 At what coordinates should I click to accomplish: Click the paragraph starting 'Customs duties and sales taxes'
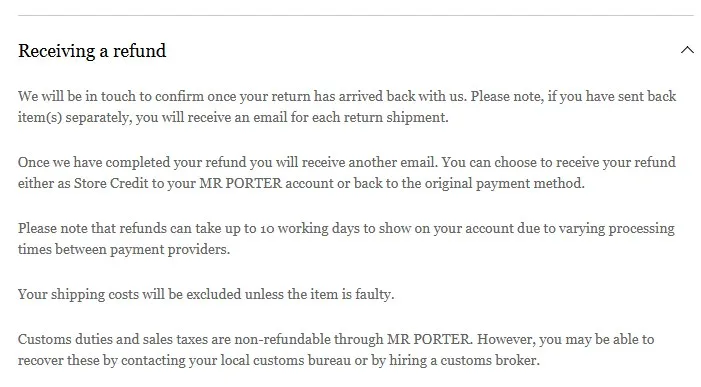(336, 349)
